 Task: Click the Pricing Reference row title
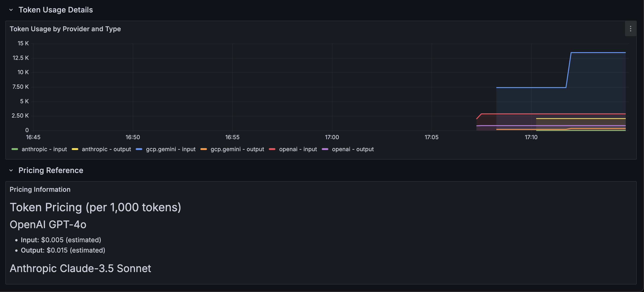(x=51, y=170)
